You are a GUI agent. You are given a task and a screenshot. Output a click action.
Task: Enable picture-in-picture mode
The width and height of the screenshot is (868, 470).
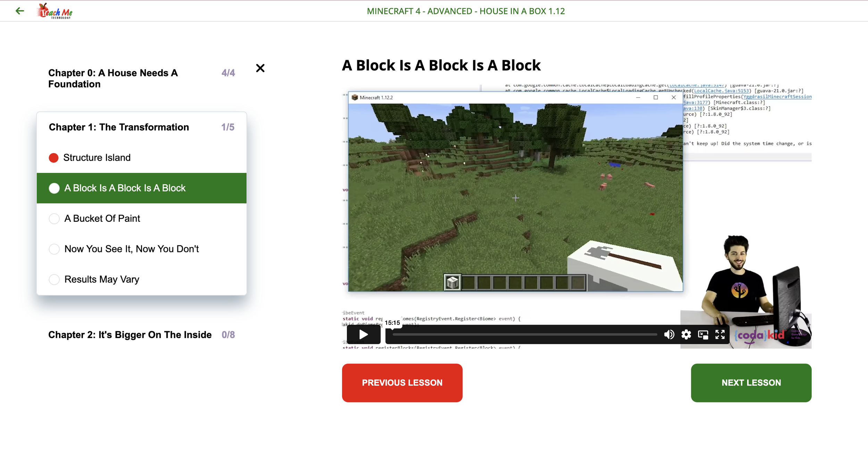coord(703,335)
